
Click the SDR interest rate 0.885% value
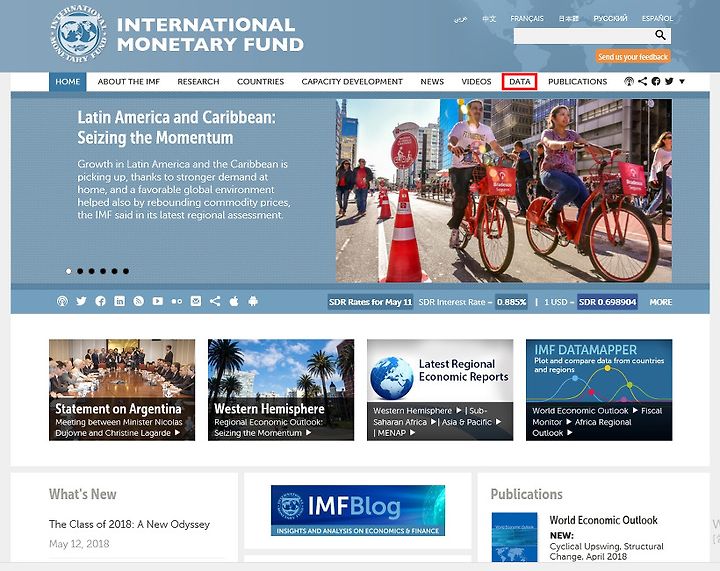point(512,302)
